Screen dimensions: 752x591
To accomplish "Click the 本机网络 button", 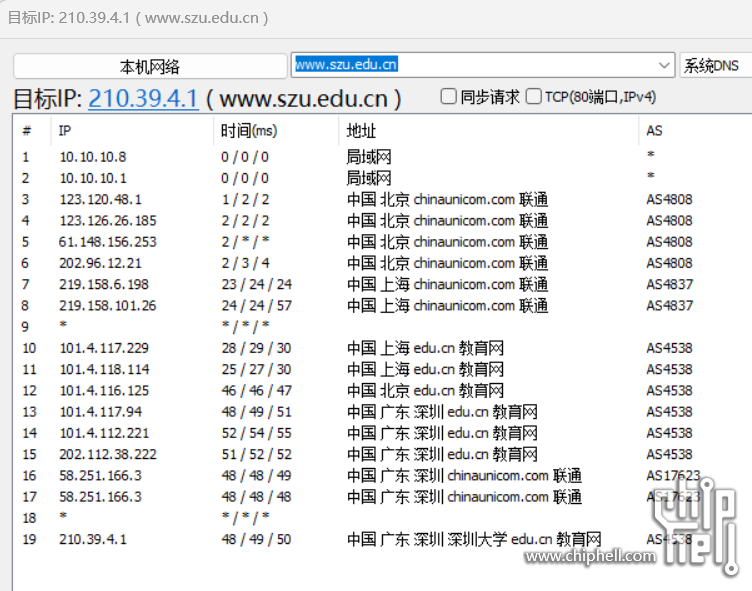I will [150, 66].
